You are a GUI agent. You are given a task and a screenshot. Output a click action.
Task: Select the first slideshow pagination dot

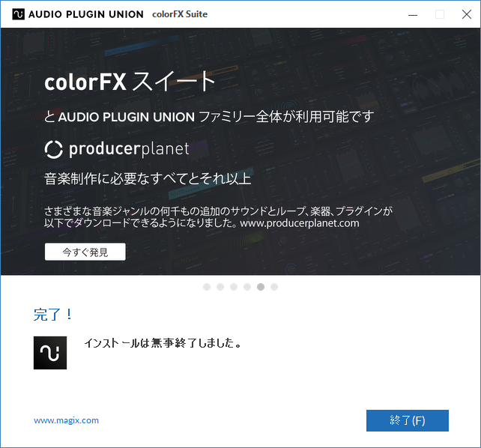click(207, 287)
